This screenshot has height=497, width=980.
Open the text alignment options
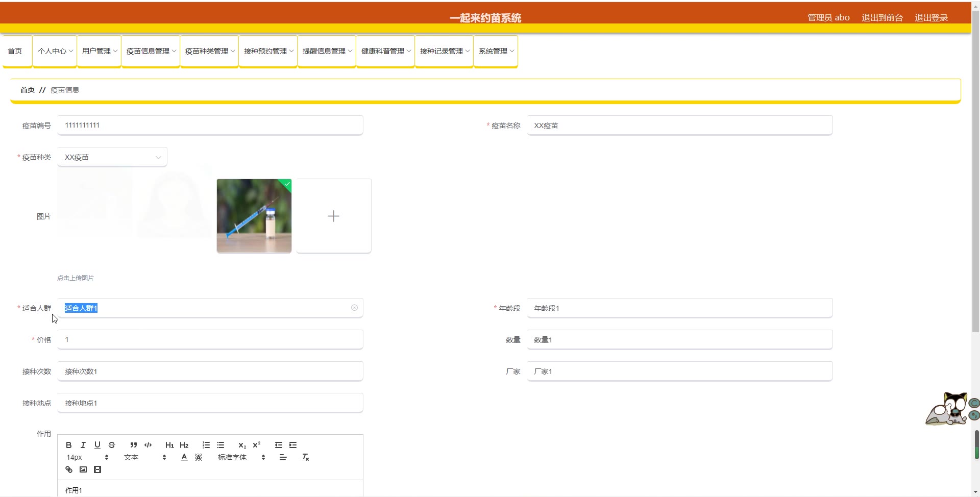[283, 457]
